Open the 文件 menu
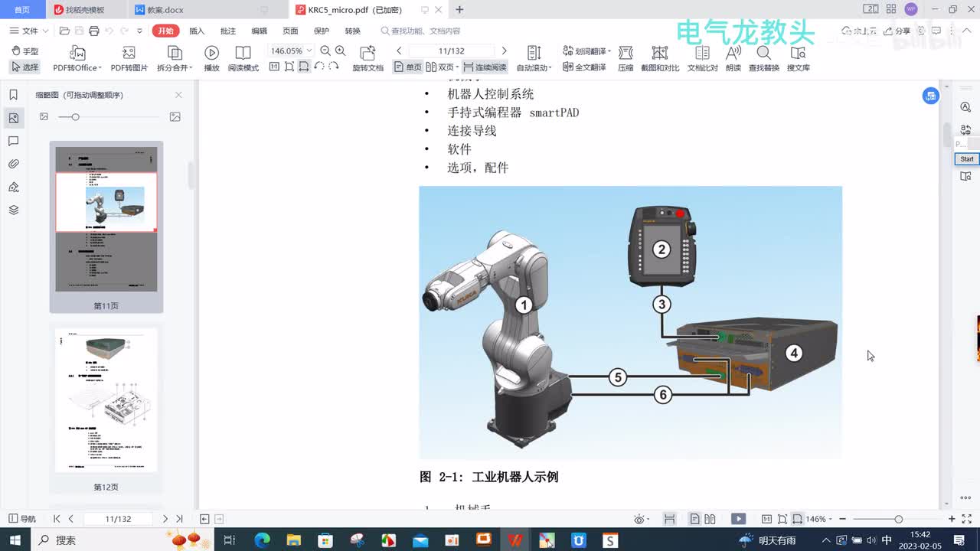The width and height of the screenshot is (980, 551). (29, 31)
